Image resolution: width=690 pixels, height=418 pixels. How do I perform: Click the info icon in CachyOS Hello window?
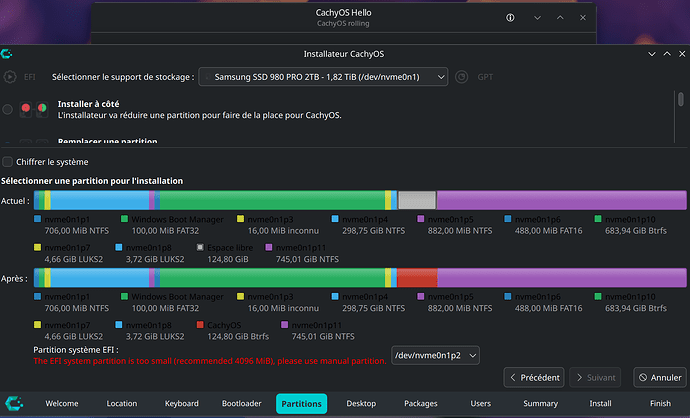511,19
